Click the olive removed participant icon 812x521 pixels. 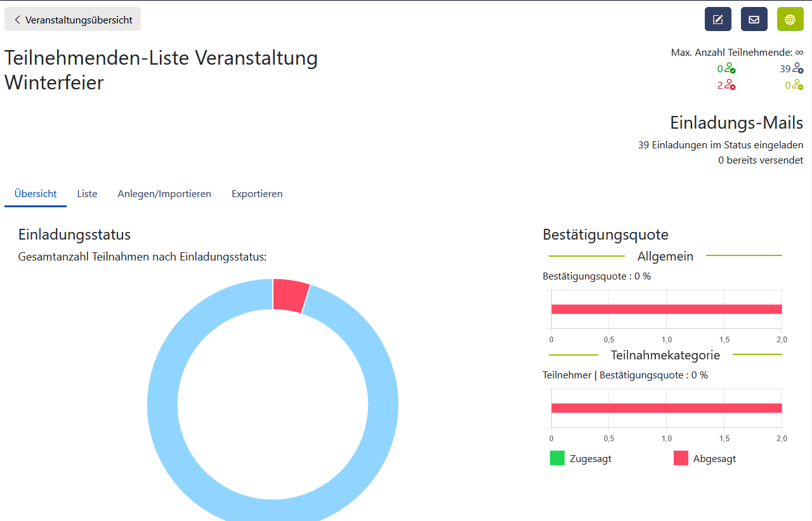[797, 85]
